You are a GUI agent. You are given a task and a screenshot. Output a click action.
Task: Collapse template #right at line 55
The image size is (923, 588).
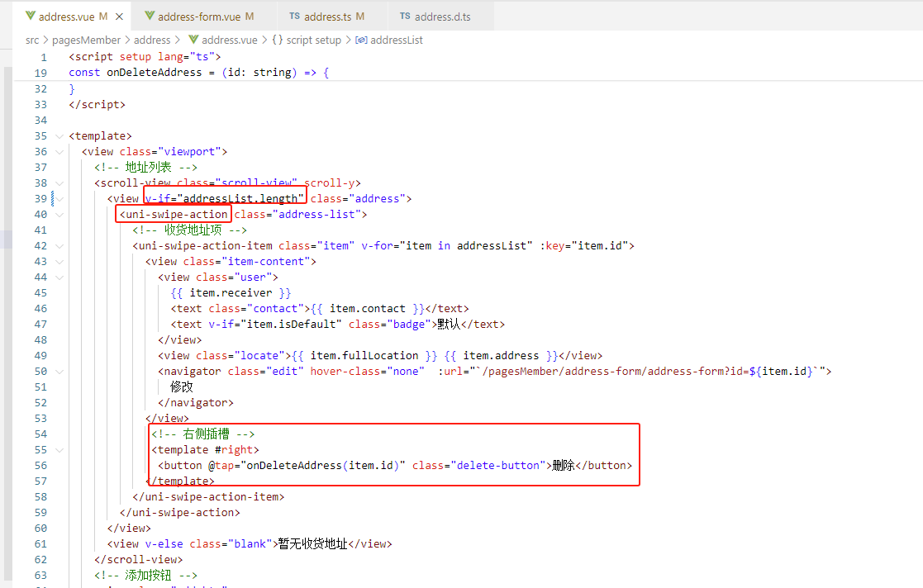click(x=59, y=450)
